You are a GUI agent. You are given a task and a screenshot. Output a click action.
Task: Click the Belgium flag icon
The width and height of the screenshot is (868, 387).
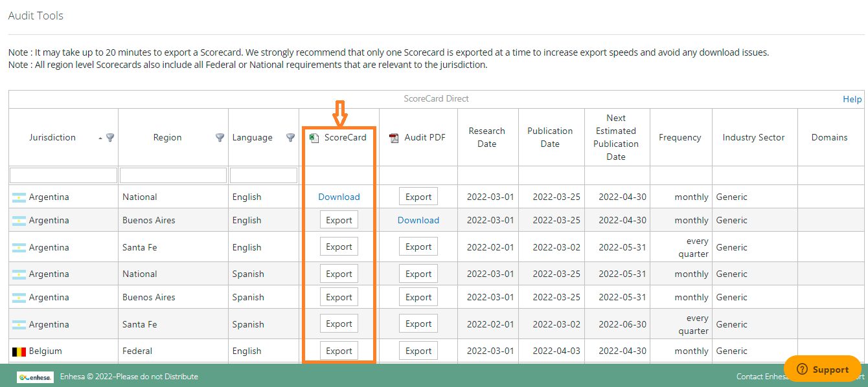click(x=19, y=351)
